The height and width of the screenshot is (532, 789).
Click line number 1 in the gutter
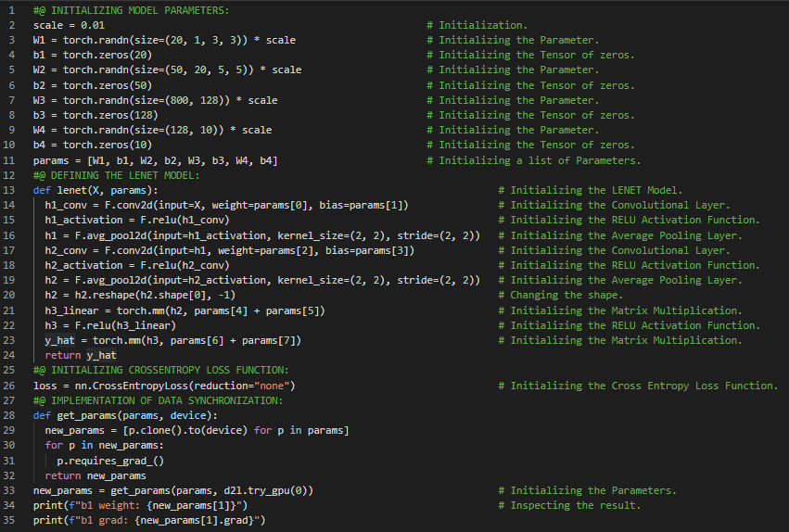pos(11,10)
